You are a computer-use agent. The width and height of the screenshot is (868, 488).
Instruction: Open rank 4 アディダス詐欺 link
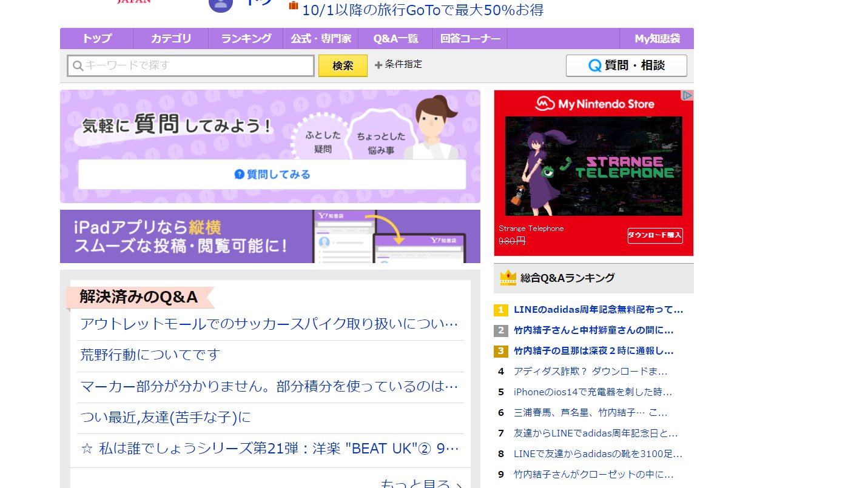pos(590,371)
